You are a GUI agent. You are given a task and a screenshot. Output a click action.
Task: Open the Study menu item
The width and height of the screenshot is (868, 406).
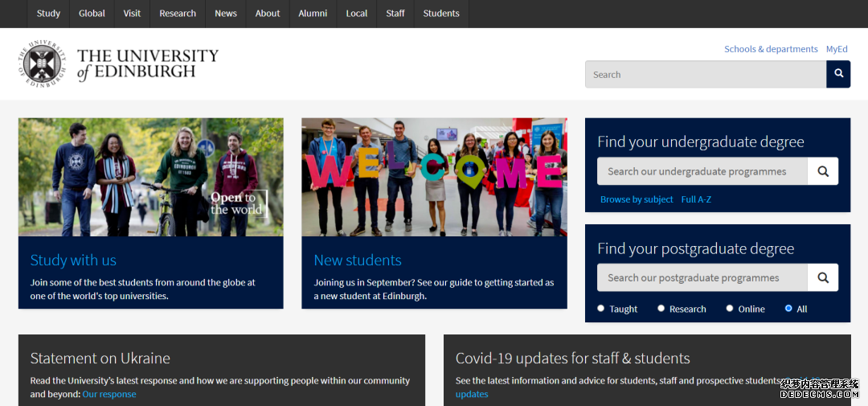[48, 14]
